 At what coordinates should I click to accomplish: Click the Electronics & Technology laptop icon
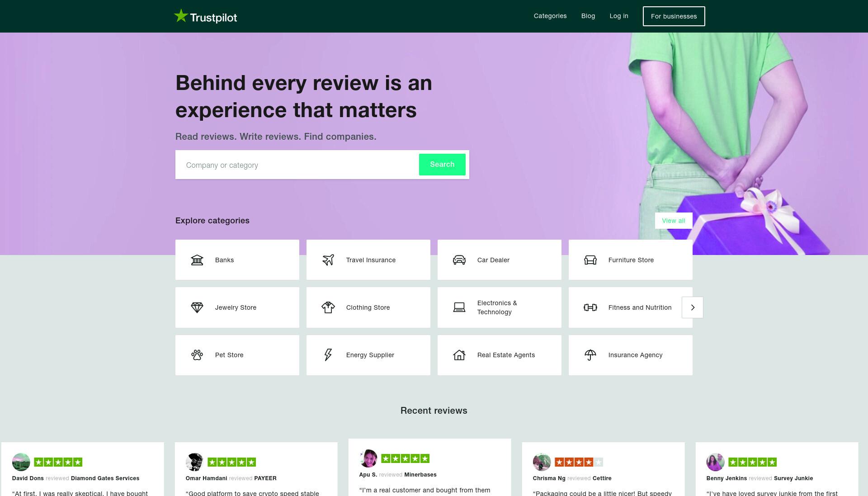459,307
